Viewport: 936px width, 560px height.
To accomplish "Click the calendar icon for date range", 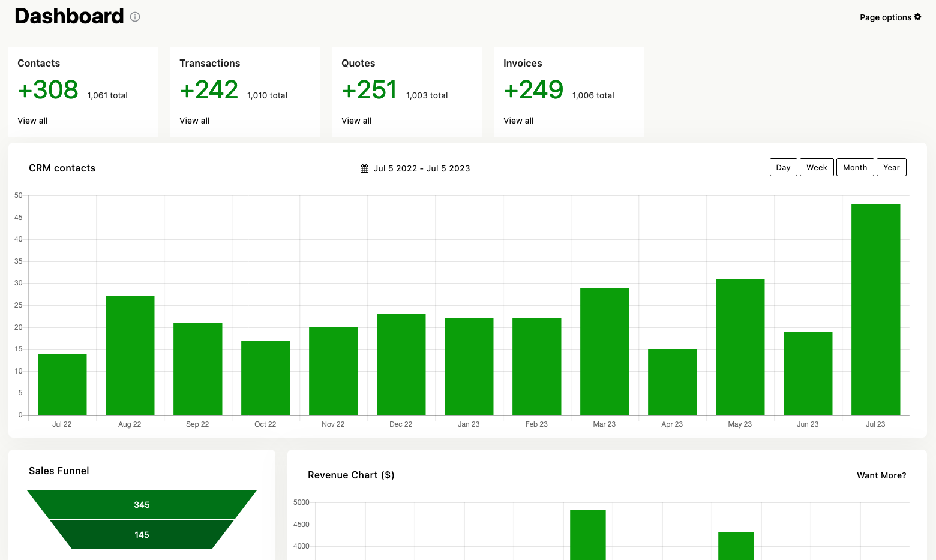I will (x=364, y=168).
